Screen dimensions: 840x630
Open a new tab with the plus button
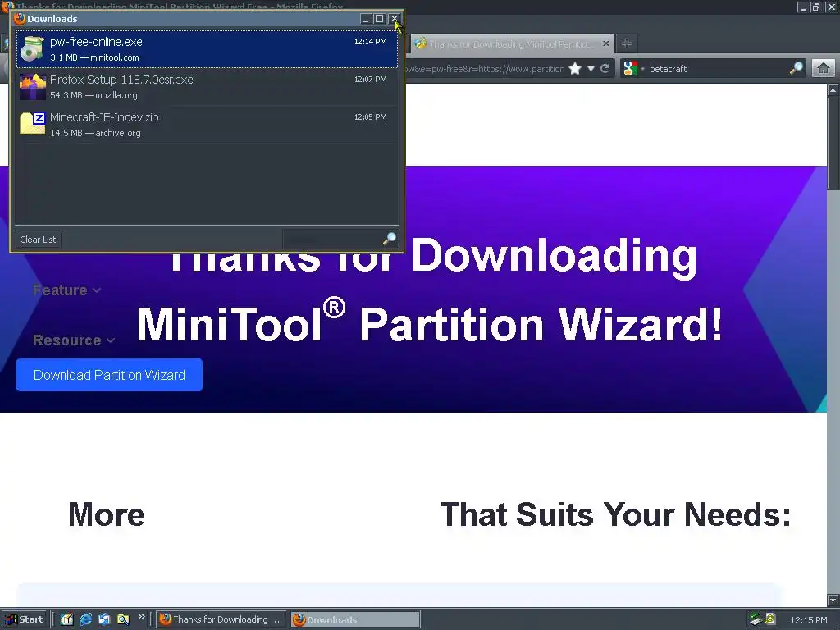[x=627, y=43]
